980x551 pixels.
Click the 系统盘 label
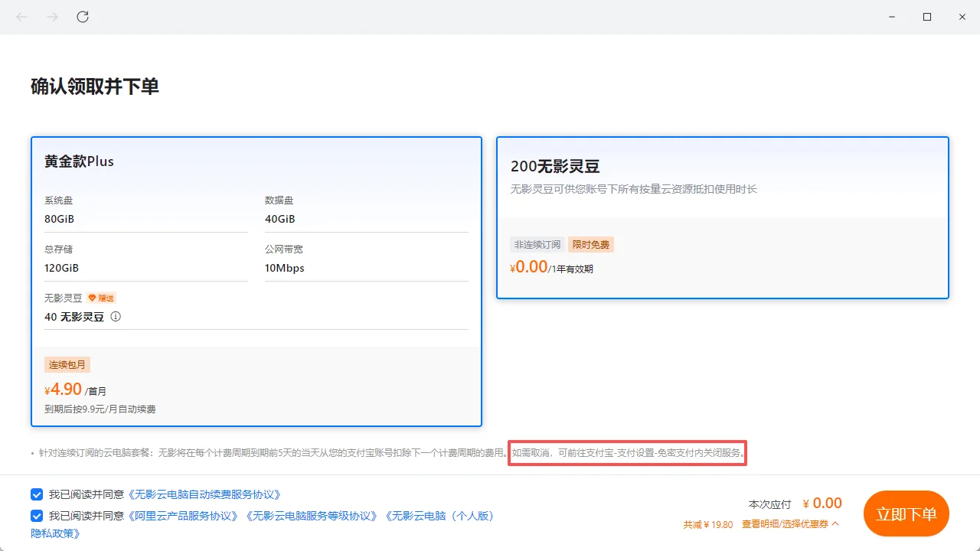pos(59,201)
